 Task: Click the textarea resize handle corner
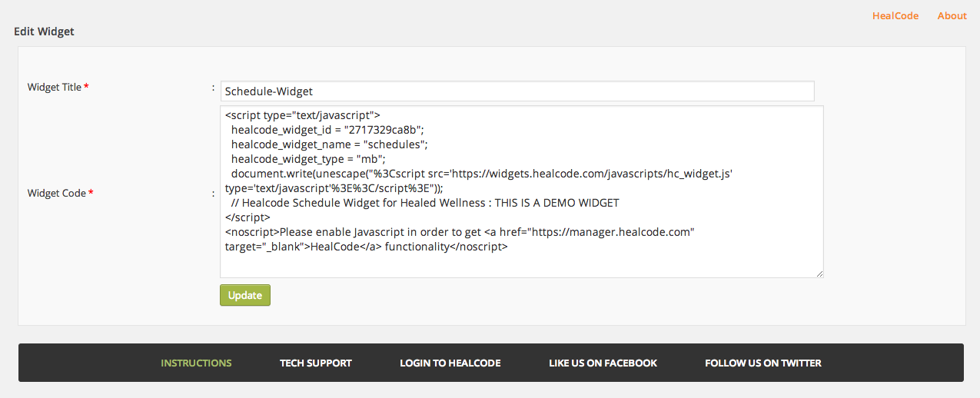pyautogui.click(x=819, y=273)
